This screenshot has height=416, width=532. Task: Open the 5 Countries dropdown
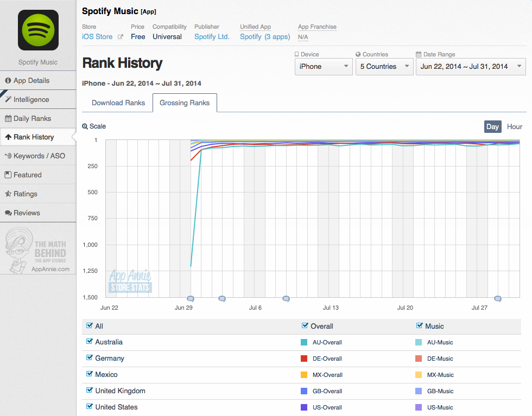pos(384,67)
